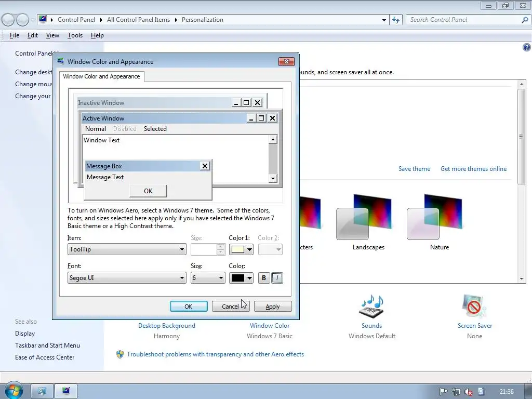This screenshot has width=532, height=399.
Task: Click the network tray icon
Action: pyautogui.click(x=456, y=392)
